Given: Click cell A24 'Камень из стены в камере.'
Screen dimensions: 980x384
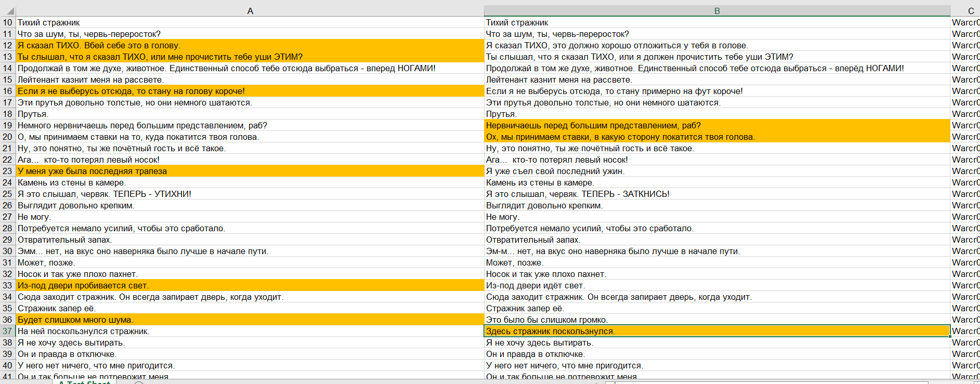Looking at the screenshot, I should tap(250, 182).
